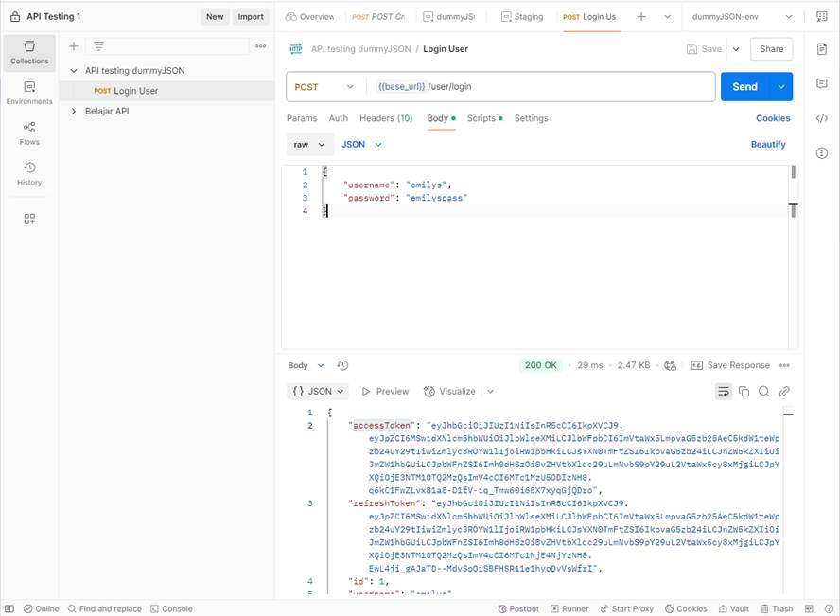Toggle word wrap in response viewer

coord(724,392)
